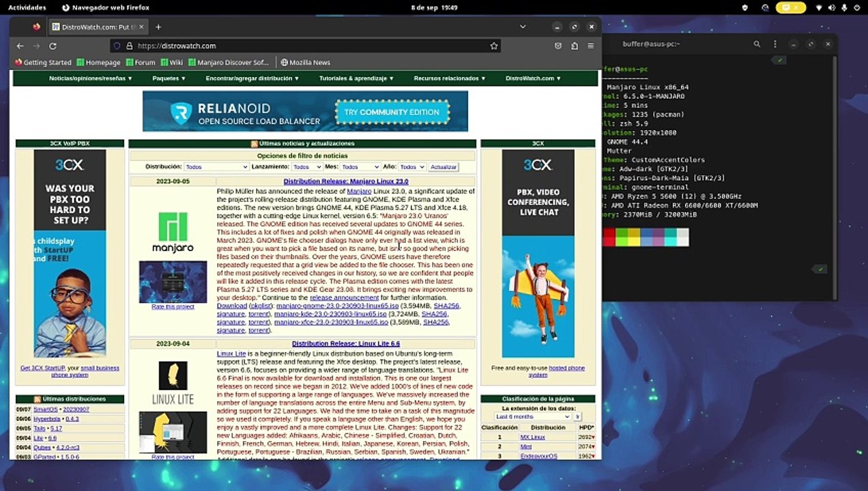Open the Mes Todos dropdown
868x491 pixels.
click(x=360, y=166)
